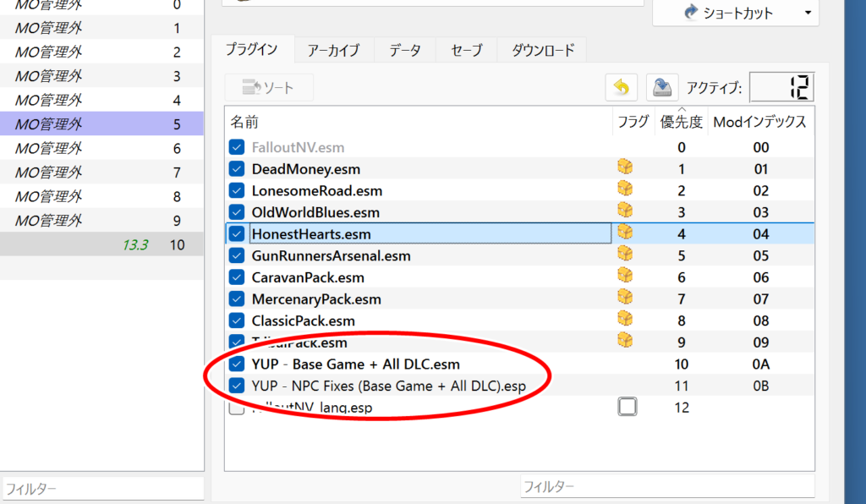Open the ショートカット dropdown arrow
This screenshot has width=866, height=504.
pos(808,14)
